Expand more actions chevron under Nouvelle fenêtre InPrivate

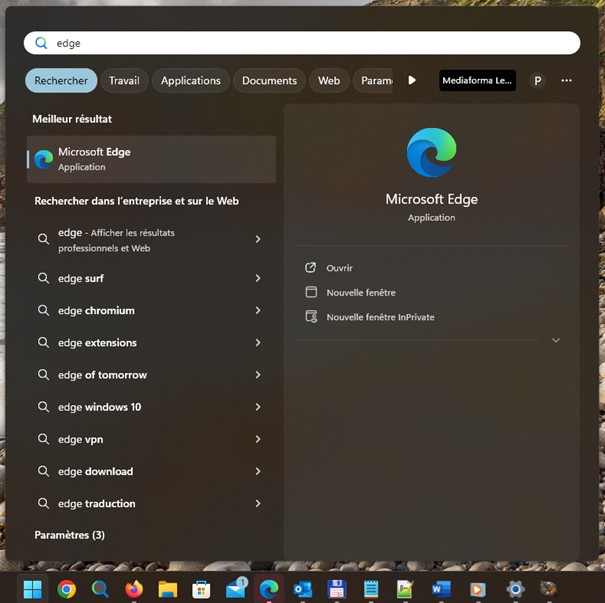(x=556, y=340)
